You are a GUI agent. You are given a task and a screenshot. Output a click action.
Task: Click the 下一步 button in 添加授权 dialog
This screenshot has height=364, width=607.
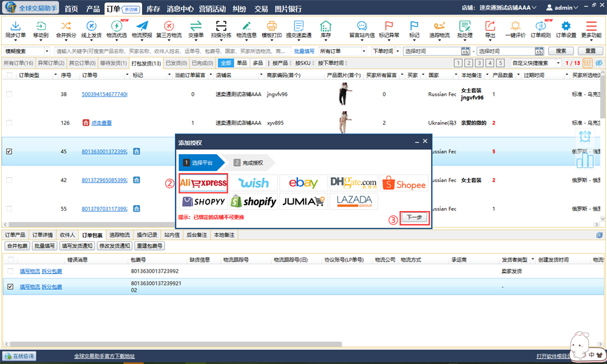click(x=414, y=217)
